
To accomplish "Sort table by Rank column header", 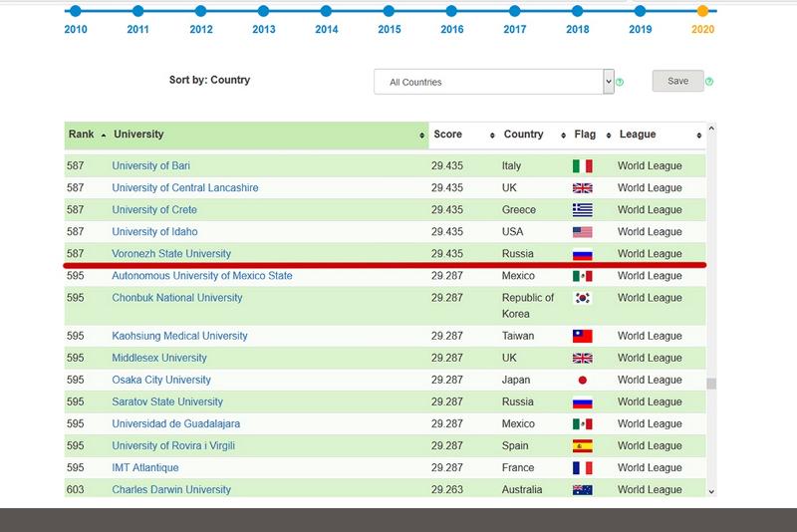I will point(87,134).
